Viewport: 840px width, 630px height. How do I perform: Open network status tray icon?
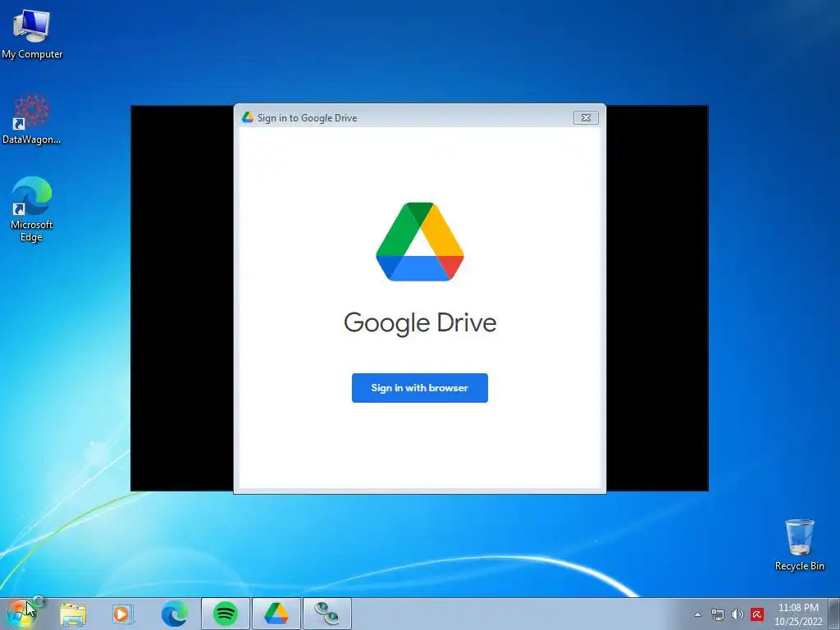pos(717,614)
